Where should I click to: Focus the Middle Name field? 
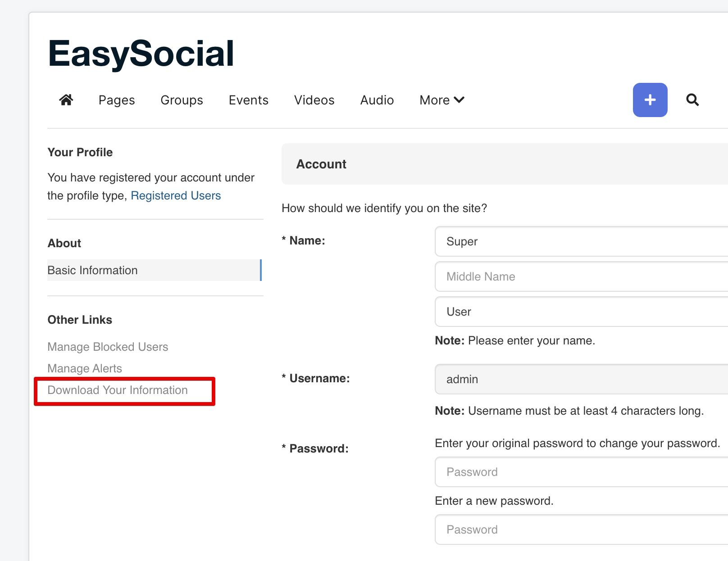(581, 276)
